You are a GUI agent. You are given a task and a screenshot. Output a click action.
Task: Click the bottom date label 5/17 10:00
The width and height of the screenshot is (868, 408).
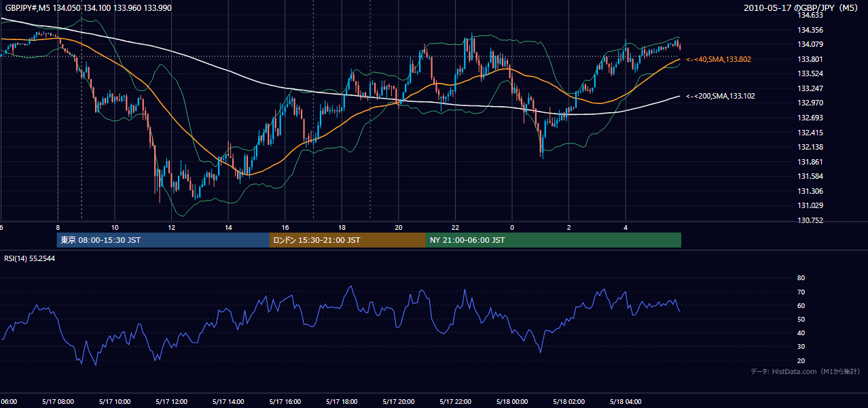point(114,401)
